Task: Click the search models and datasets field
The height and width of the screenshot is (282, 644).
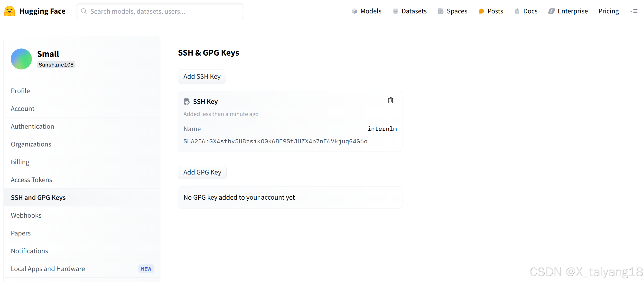Action: click(x=160, y=11)
